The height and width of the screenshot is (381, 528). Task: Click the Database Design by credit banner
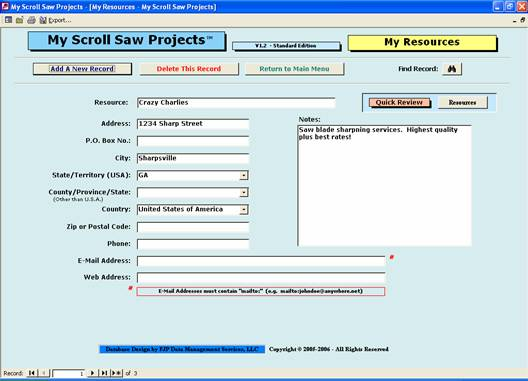182,349
